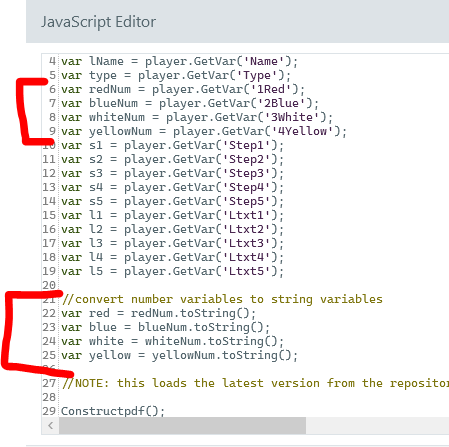Click on the 'Ltxt5' string text
449x447 pixels.
tap(246, 271)
